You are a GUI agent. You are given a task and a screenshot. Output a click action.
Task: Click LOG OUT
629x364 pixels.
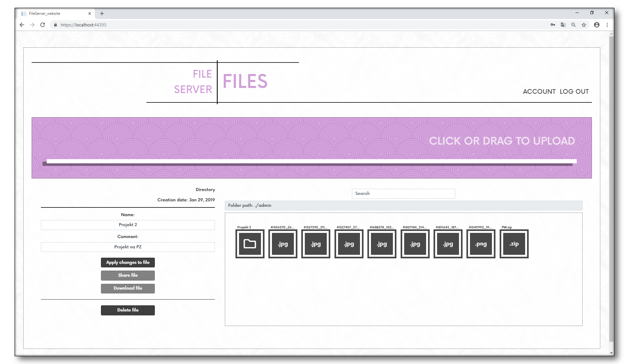[574, 91]
